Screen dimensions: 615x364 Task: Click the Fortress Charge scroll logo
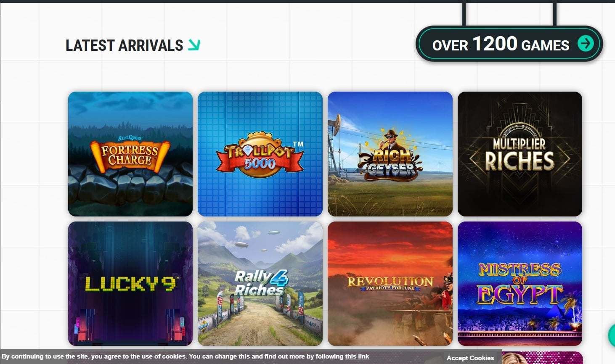(x=130, y=155)
